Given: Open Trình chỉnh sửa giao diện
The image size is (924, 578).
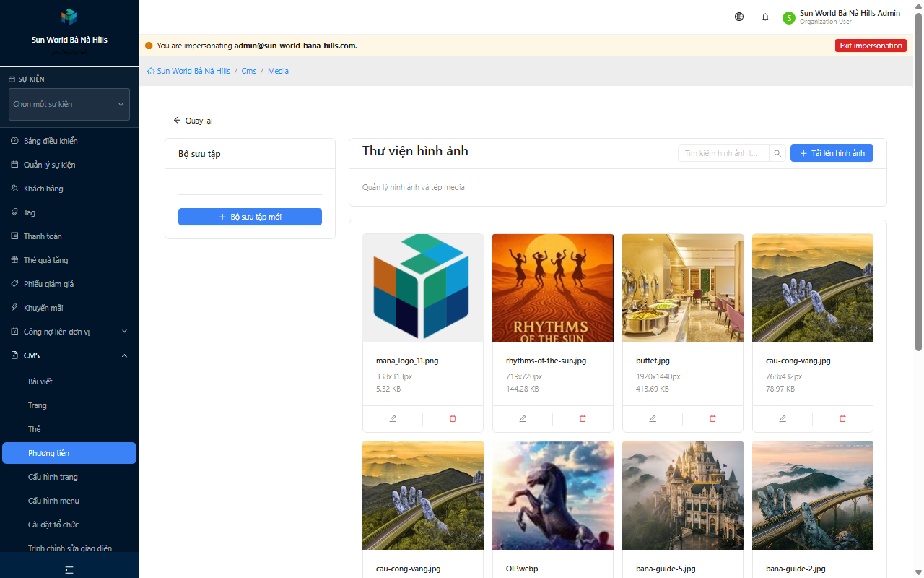Looking at the screenshot, I should tap(69, 548).
